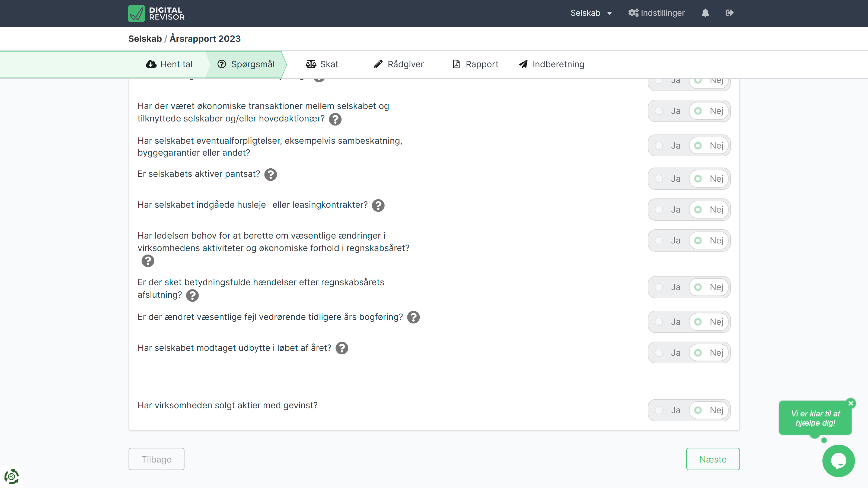Open the notifications bell
Screen dimensions: 868x488
click(x=705, y=13)
